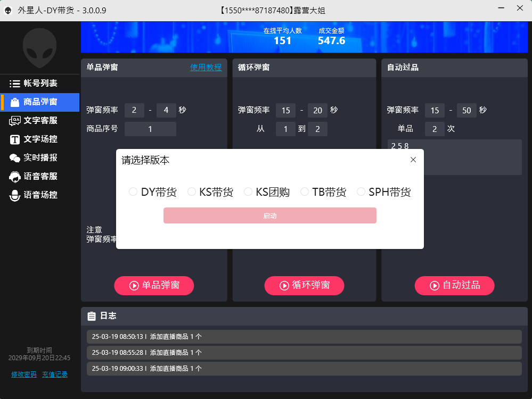Click the 成交金额 value 547.6
Screen dimensions: 532x399
(x=331, y=40)
